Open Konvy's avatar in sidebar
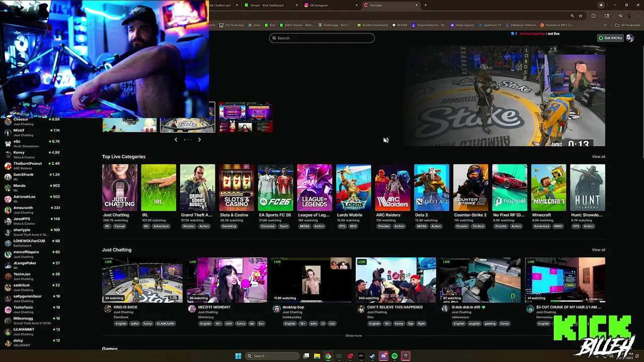 pyautogui.click(x=8, y=154)
